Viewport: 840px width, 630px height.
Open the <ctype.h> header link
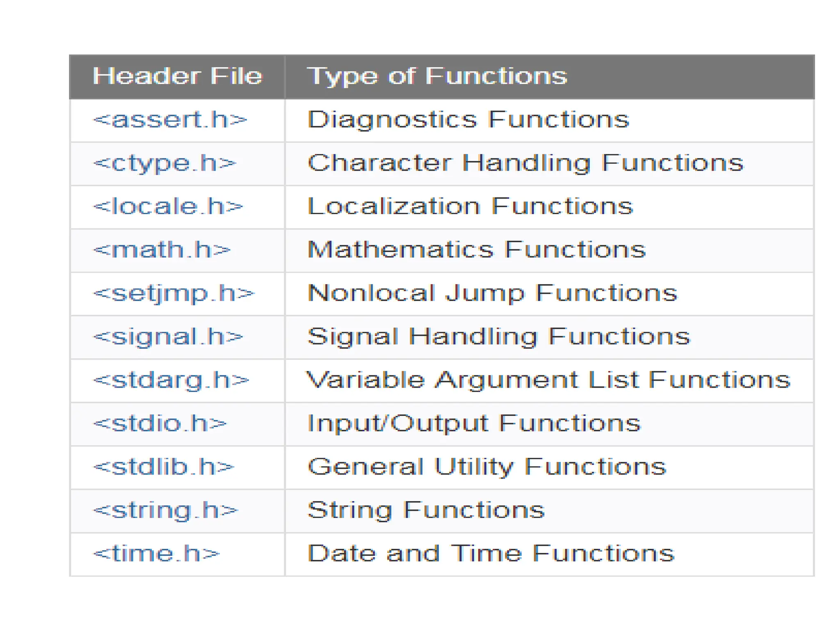click(165, 164)
